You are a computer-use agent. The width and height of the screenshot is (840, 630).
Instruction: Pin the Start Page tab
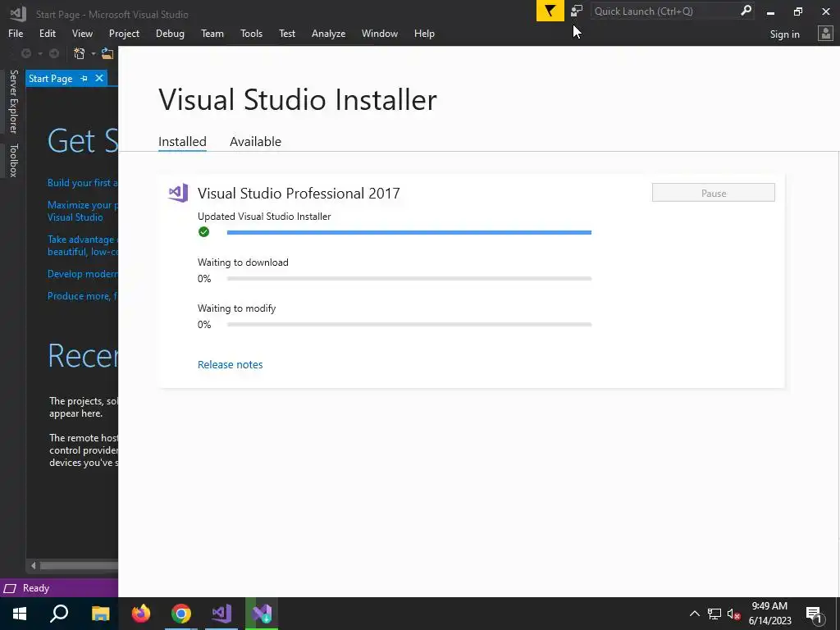pos(84,78)
